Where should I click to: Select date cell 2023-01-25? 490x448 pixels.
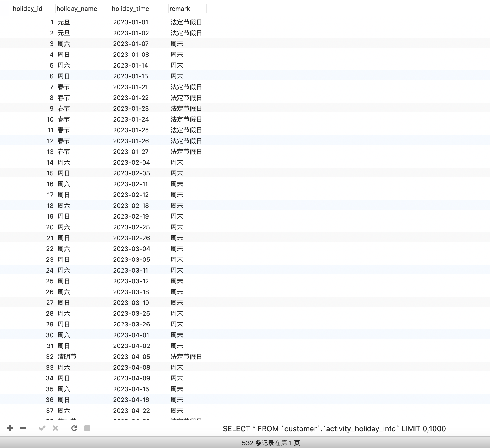[131, 130]
